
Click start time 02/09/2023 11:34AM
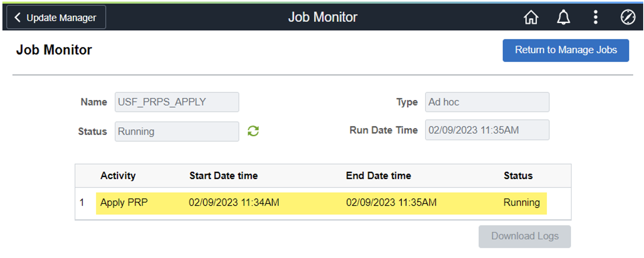[234, 203]
